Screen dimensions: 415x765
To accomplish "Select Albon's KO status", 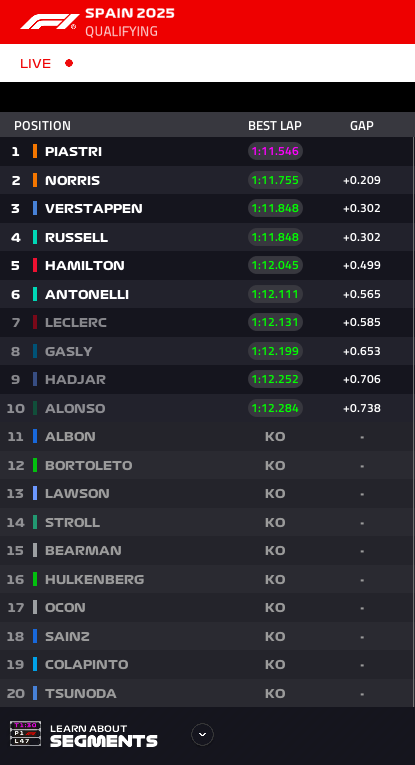I will [x=275, y=437].
